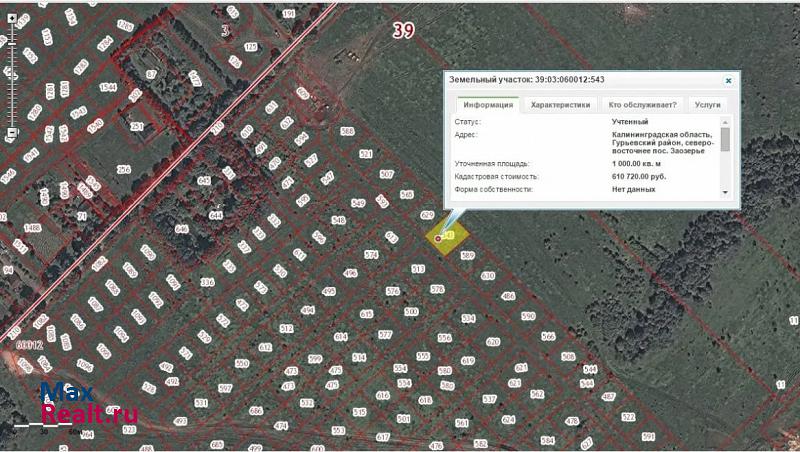Select parcel 336 on the map
The height and width of the screenshot is (452, 800).
click(207, 283)
